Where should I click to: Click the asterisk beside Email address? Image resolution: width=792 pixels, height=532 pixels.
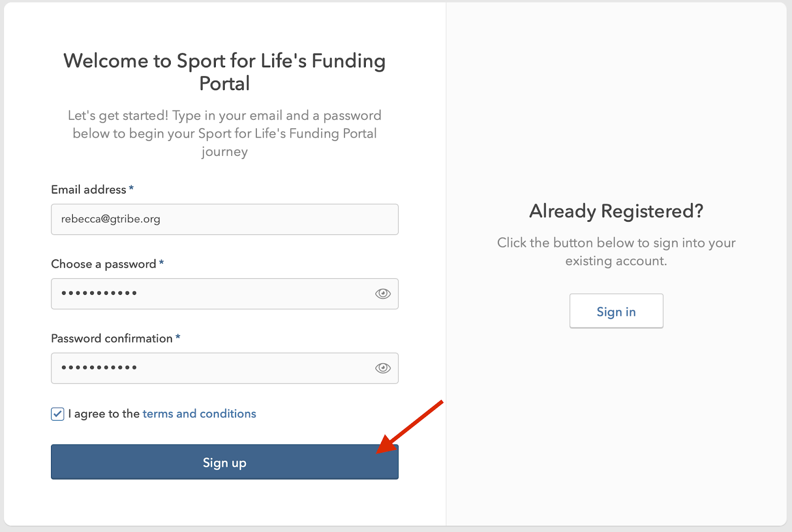tap(131, 189)
